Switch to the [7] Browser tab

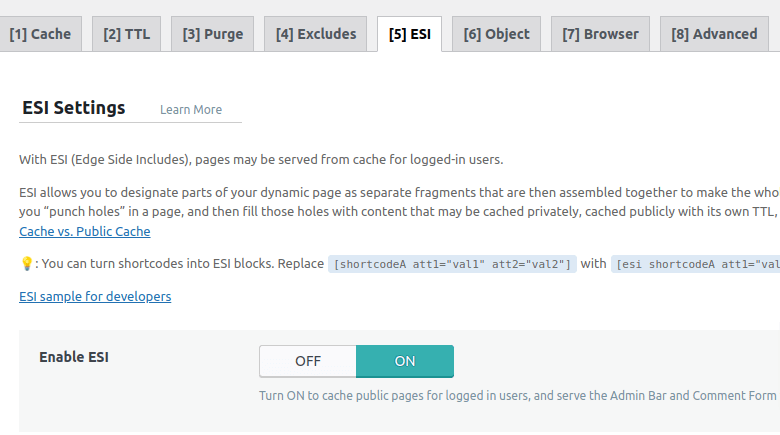[x=600, y=34]
